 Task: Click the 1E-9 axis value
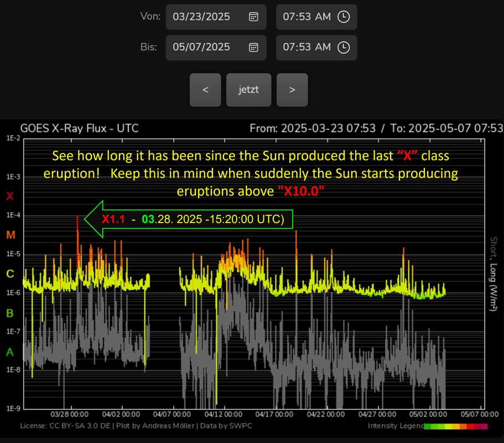[x=13, y=409]
